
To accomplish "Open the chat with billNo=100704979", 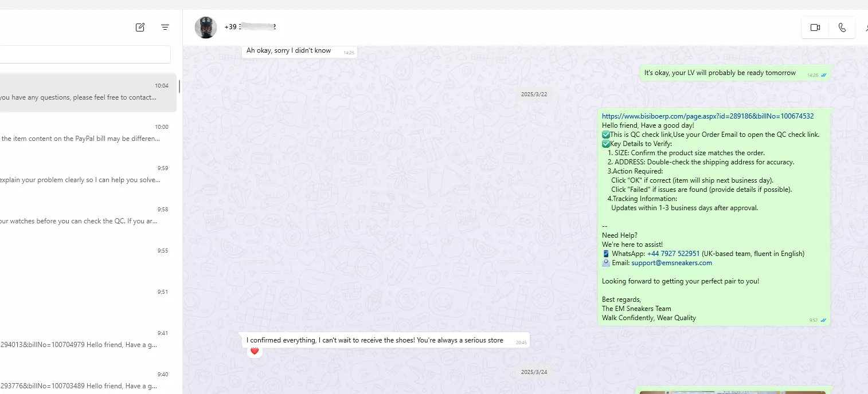I will click(x=88, y=339).
